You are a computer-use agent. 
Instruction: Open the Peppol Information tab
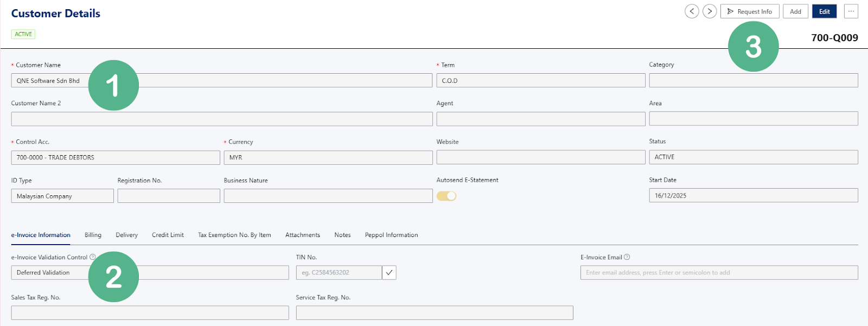click(391, 235)
